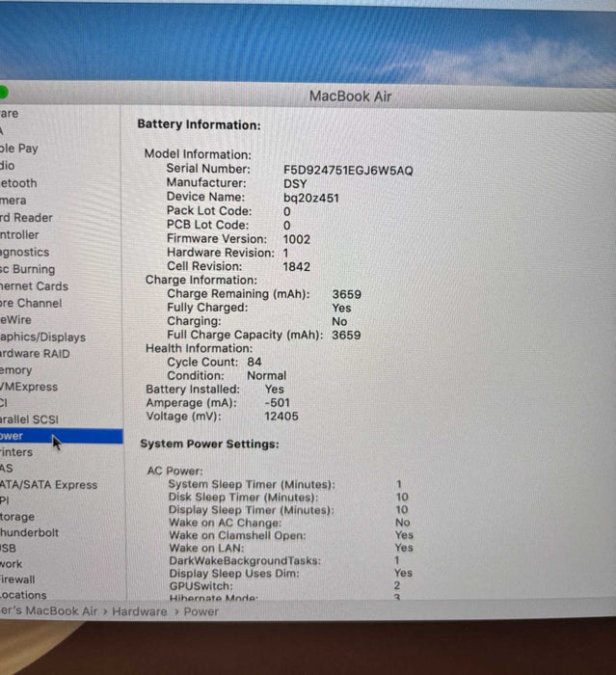Image resolution: width=616 pixels, height=675 pixels.
Task: Click the DarkWakeBackgroundTasks label
Action: (245, 560)
